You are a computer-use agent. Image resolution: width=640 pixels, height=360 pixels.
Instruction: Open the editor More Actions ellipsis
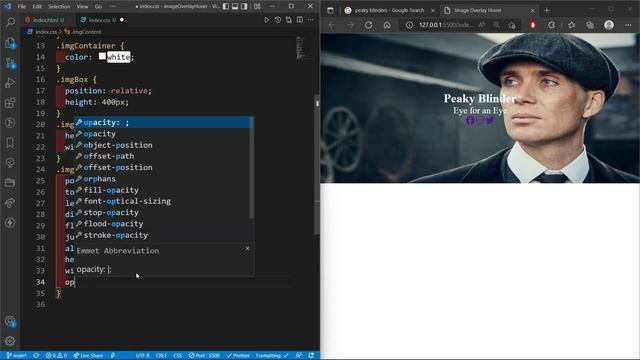tap(311, 20)
